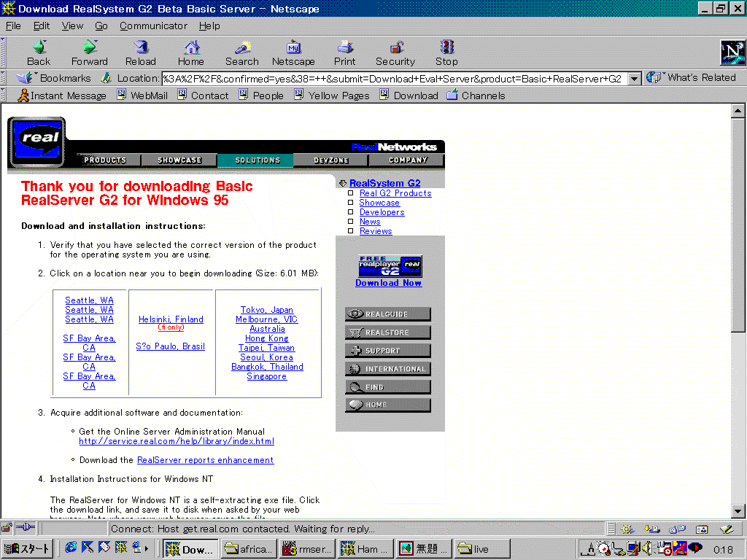Open the File menu
Viewport: 747px width, 560px height.
[x=13, y=26]
